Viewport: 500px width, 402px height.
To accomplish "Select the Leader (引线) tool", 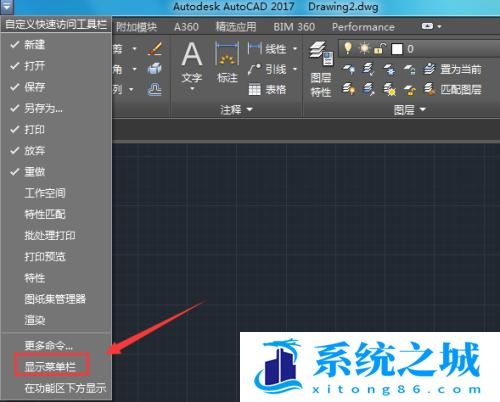I will pyautogui.click(x=267, y=69).
